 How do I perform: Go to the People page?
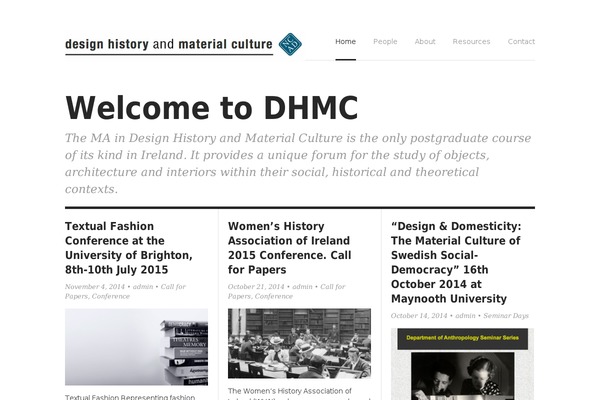pyautogui.click(x=385, y=41)
